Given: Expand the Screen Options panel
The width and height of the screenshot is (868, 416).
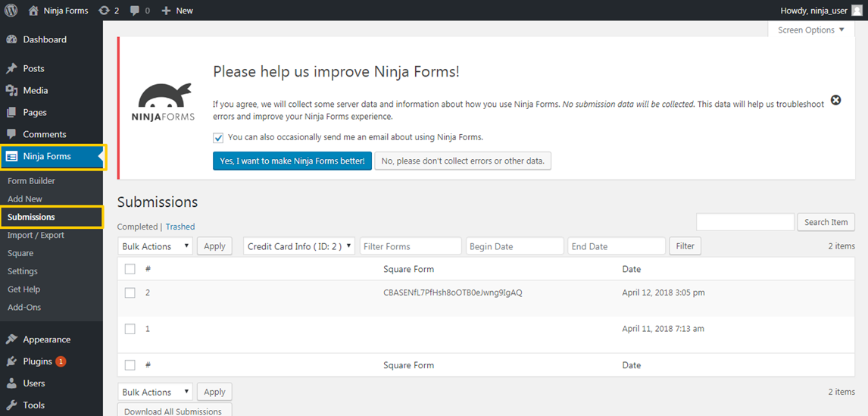Looking at the screenshot, I should [811, 30].
